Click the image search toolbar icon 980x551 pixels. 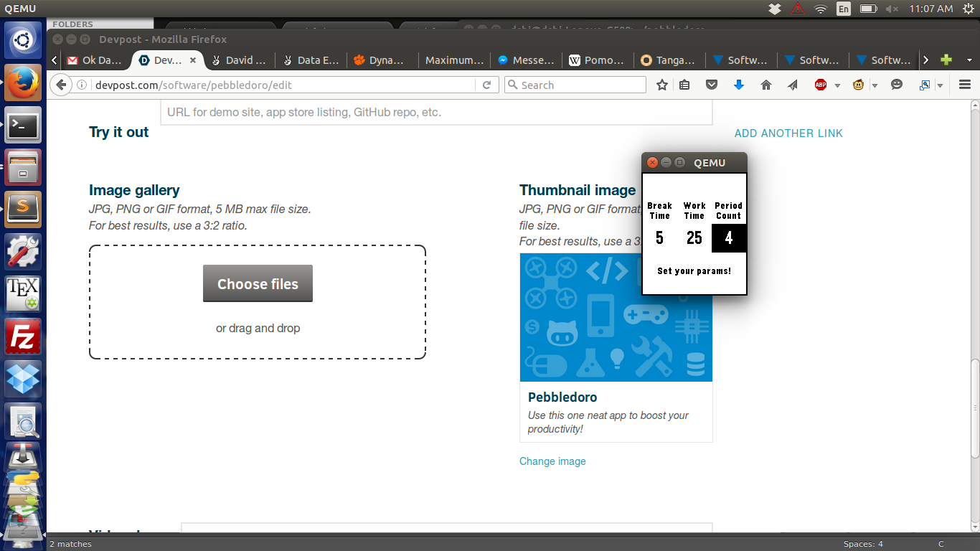click(x=925, y=85)
